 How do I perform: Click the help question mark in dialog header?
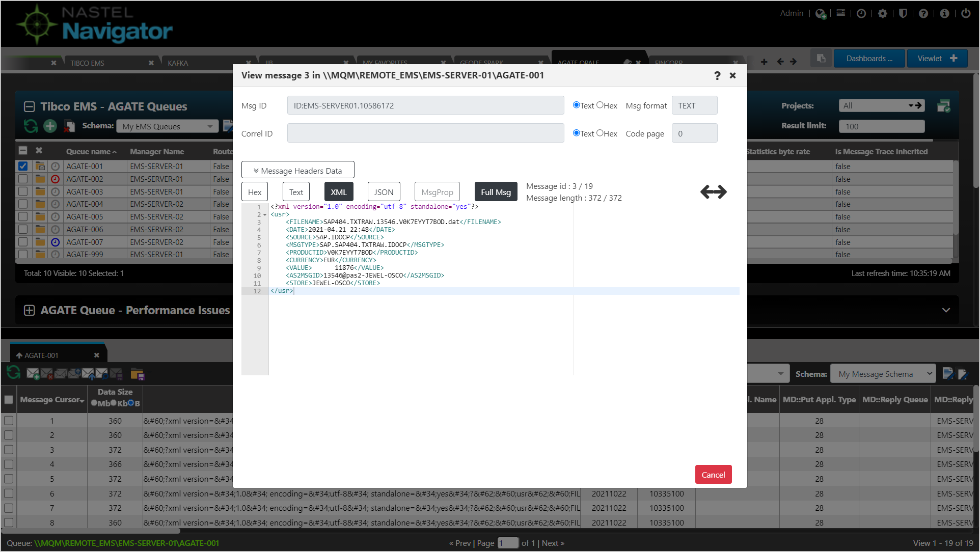(717, 75)
